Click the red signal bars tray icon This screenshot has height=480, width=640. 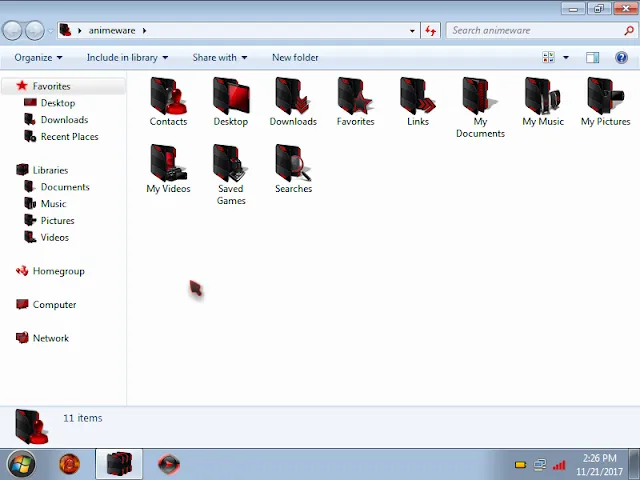[x=559, y=465]
